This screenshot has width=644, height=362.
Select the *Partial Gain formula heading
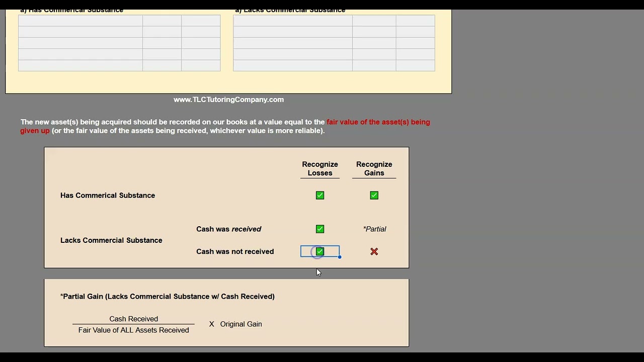(168, 296)
